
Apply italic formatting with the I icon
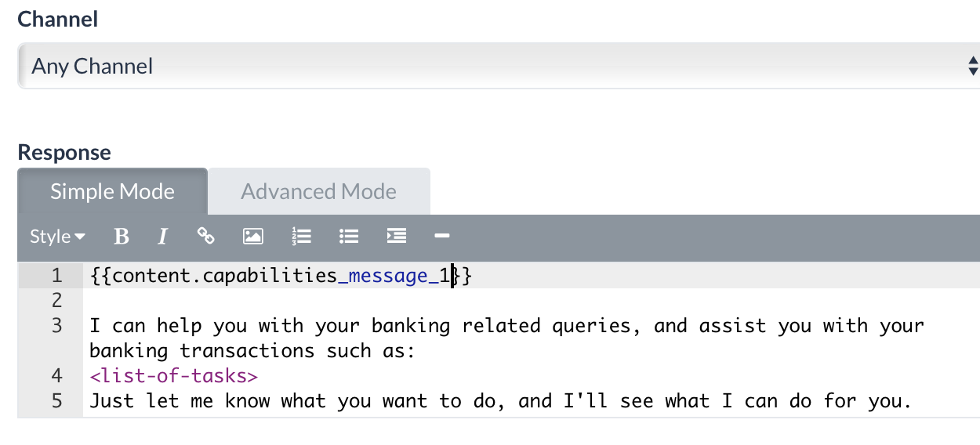[163, 236]
